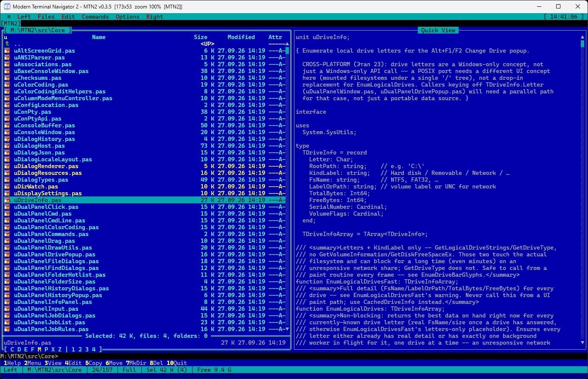The height and width of the screenshot is (379, 588).
Task: Sort file list by Modified column header
Action: click(x=241, y=37)
